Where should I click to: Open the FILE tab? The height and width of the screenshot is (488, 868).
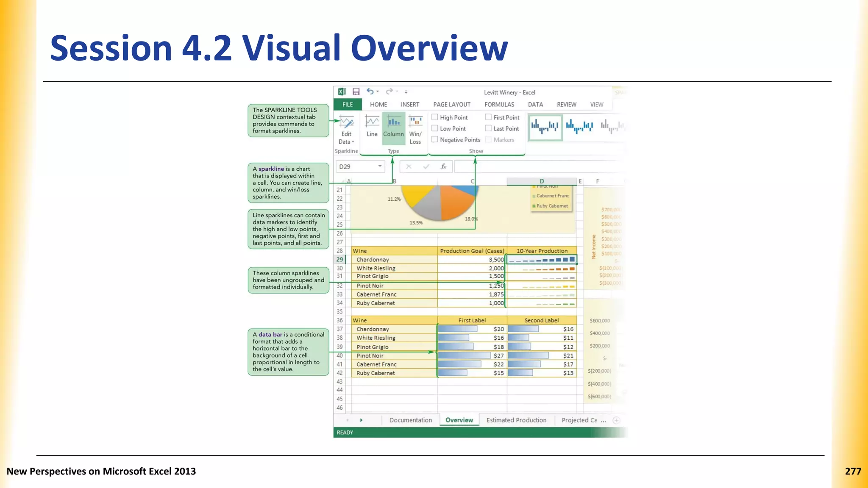pos(348,104)
